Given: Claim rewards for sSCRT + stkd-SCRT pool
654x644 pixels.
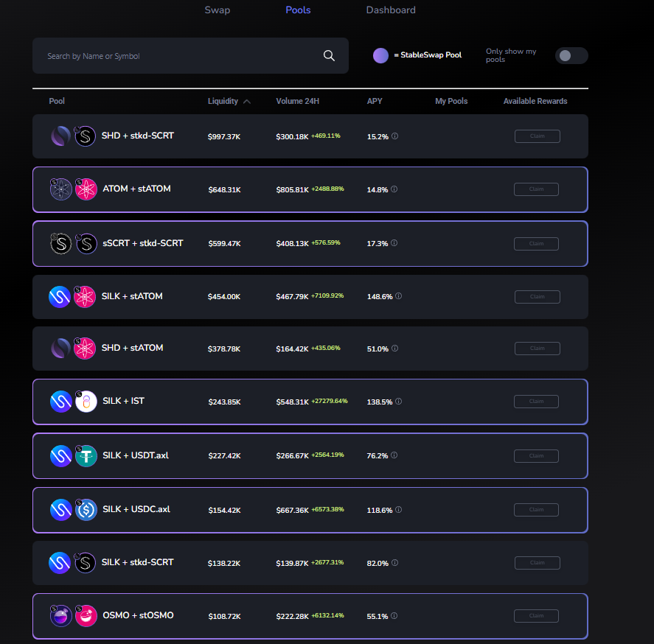Looking at the screenshot, I should tap(536, 243).
